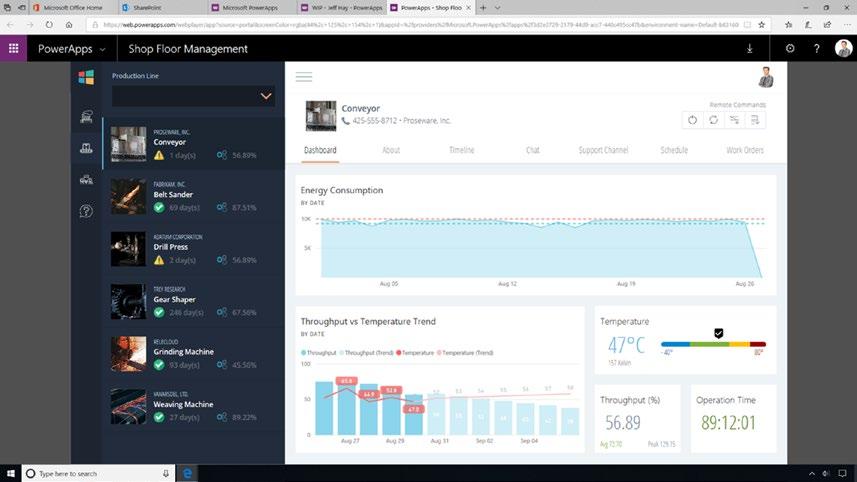The width and height of the screenshot is (857, 482).
Task: Select the production line icon in sidebar
Action: pyautogui.click(x=86, y=148)
